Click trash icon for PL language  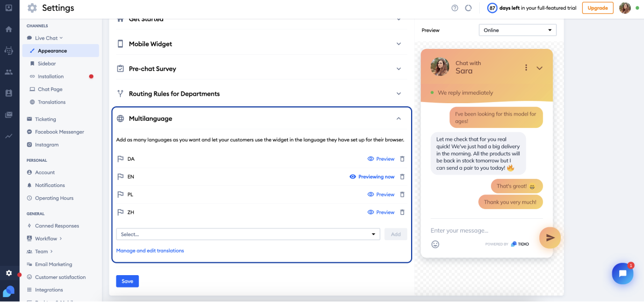coord(402,195)
